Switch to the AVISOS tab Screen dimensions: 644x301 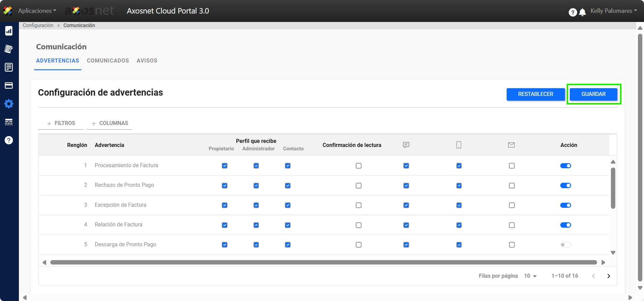[147, 61]
